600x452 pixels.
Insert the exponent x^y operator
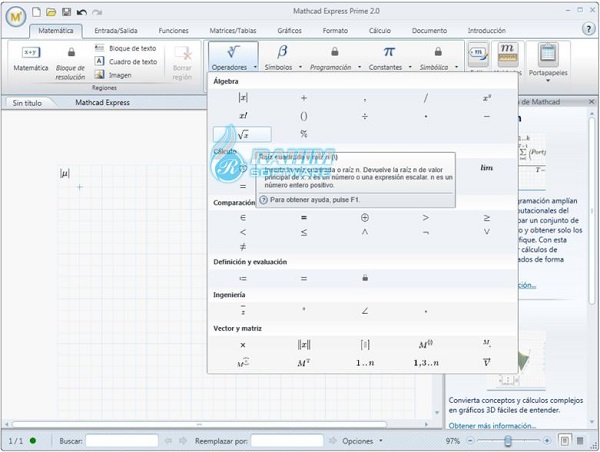(x=487, y=98)
